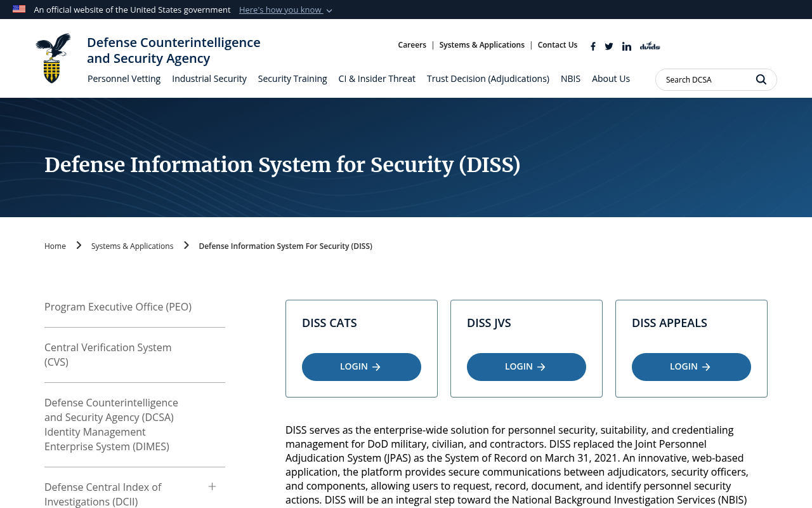Open the NBIS menu item
Image resolution: width=812 pixels, height=508 pixels.
(x=570, y=79)
